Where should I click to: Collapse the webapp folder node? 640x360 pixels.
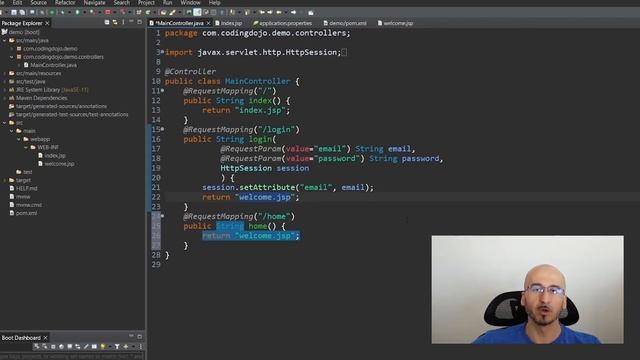click(x=19, y=139)
